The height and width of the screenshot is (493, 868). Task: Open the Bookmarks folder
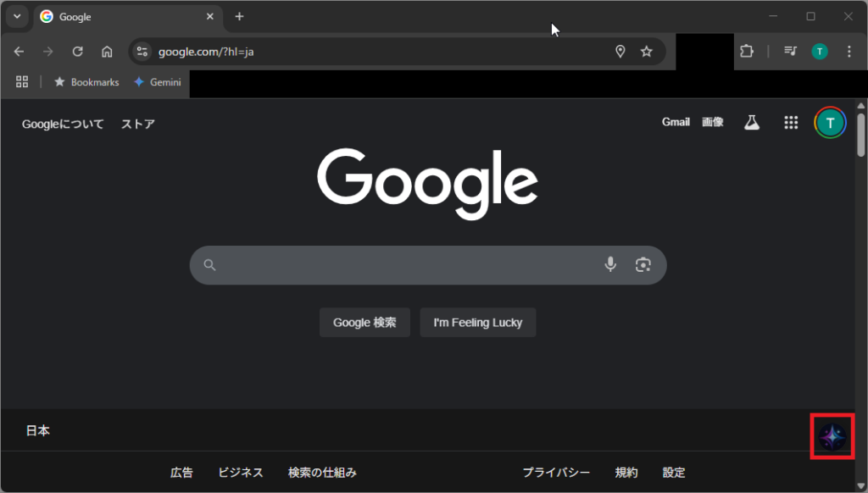pyautogui.click(x=87, y=82)
